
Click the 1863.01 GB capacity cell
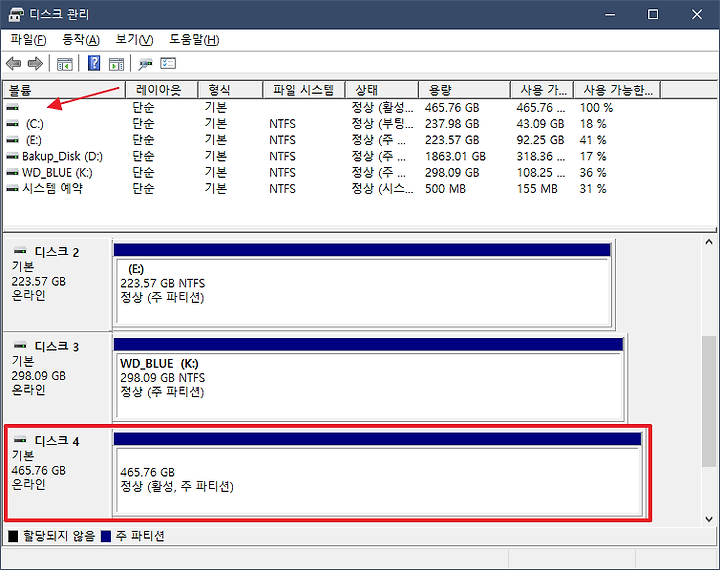[455, 157]
